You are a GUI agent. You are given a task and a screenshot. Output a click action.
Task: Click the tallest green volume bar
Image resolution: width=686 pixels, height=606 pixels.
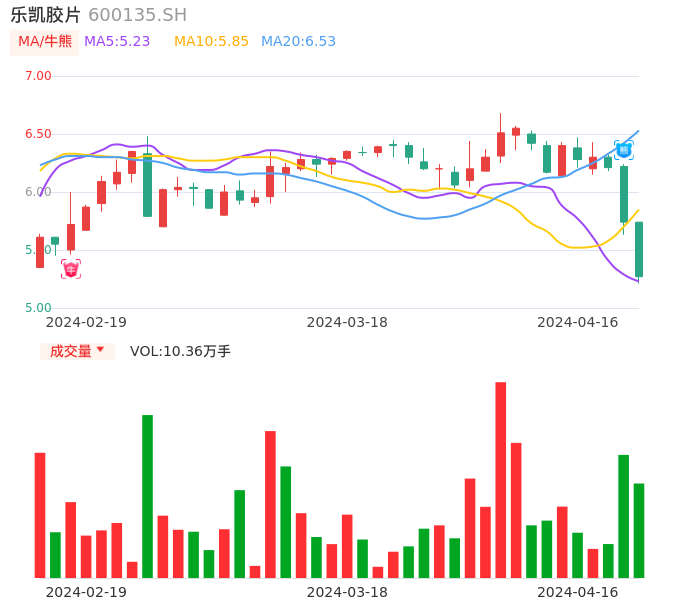coord(147,496)
